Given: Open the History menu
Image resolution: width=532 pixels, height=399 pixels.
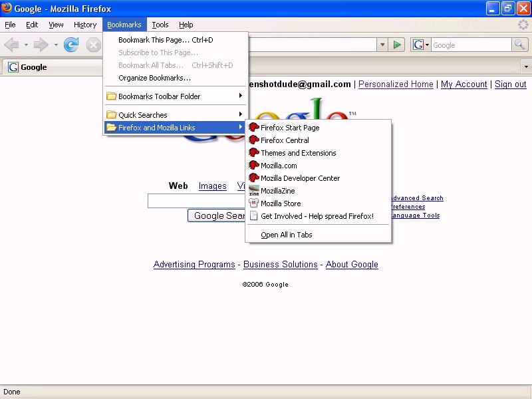Looking at the screenshot, I should click(85, 25).
